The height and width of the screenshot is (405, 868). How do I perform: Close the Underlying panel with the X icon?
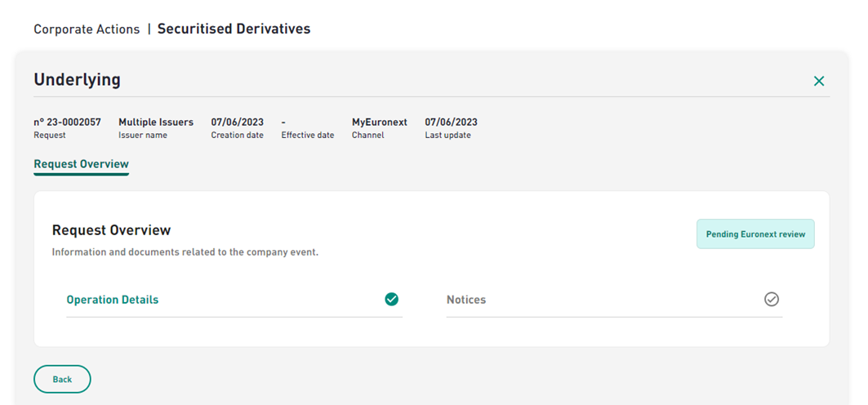pyautogui.click(x=819, y=82)
